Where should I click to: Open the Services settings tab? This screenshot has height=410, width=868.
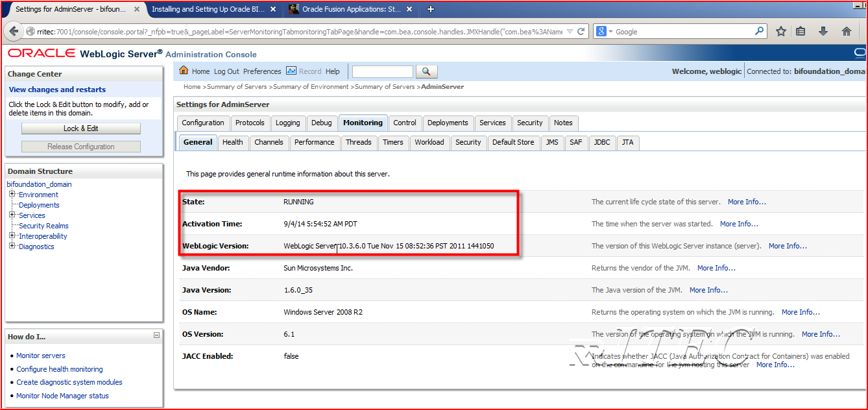[x=492, y=123]
